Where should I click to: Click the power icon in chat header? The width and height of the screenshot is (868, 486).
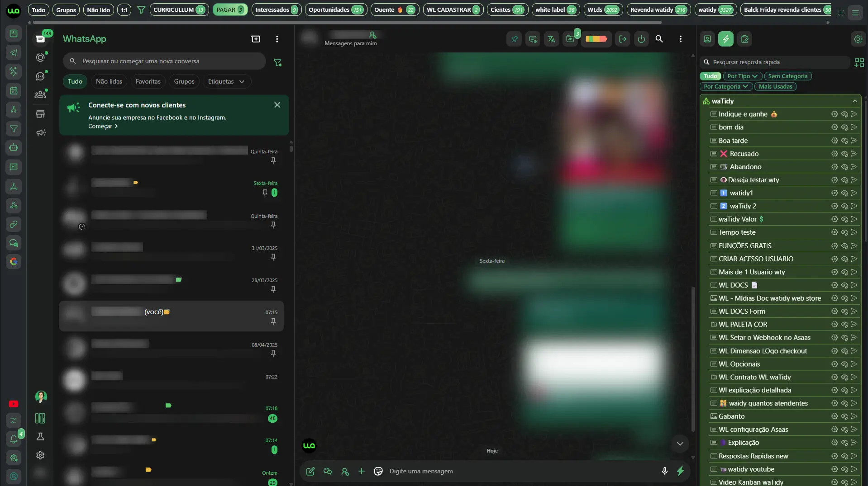[641, 39]
